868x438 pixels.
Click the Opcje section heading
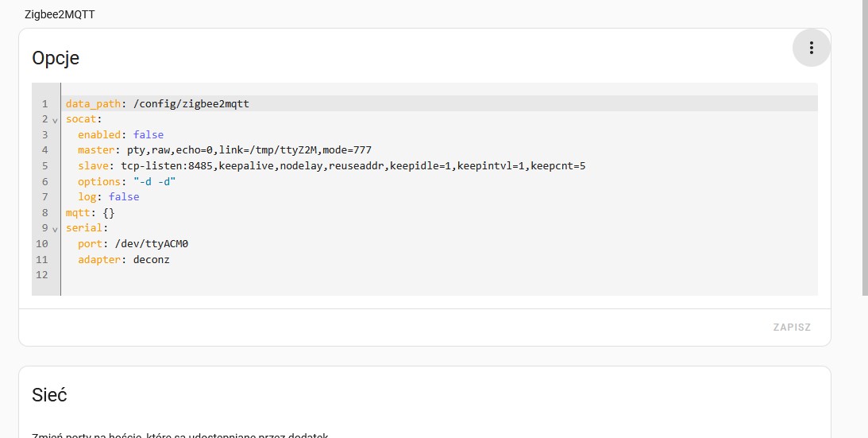56,58
